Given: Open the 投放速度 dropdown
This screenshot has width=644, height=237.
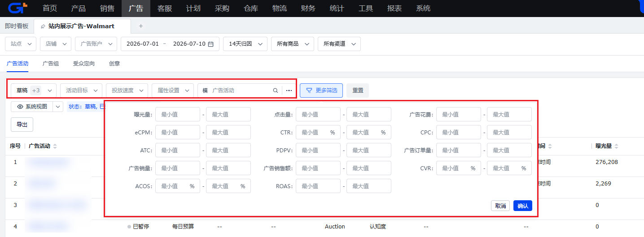Looking at the screenshot, I should (127, 90).
